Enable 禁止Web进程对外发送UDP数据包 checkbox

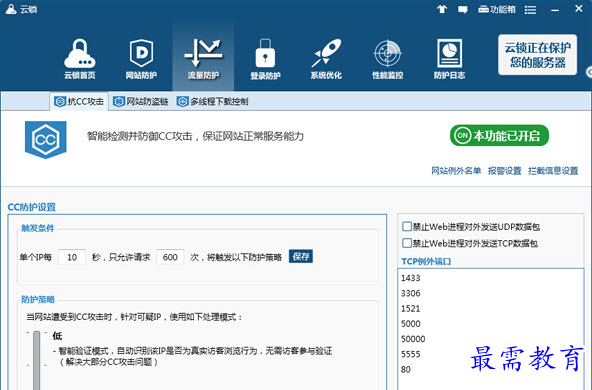407,227
